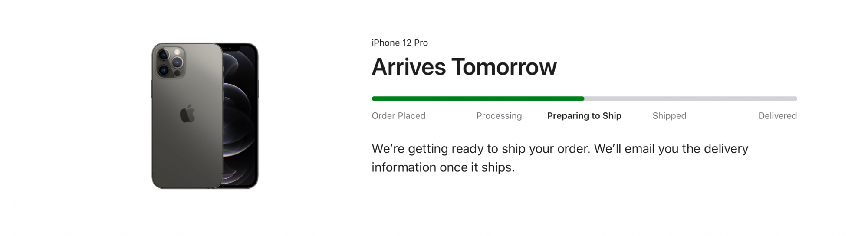Click the flash on the camera bump
868x236 pixels.
tap(177, 52)
